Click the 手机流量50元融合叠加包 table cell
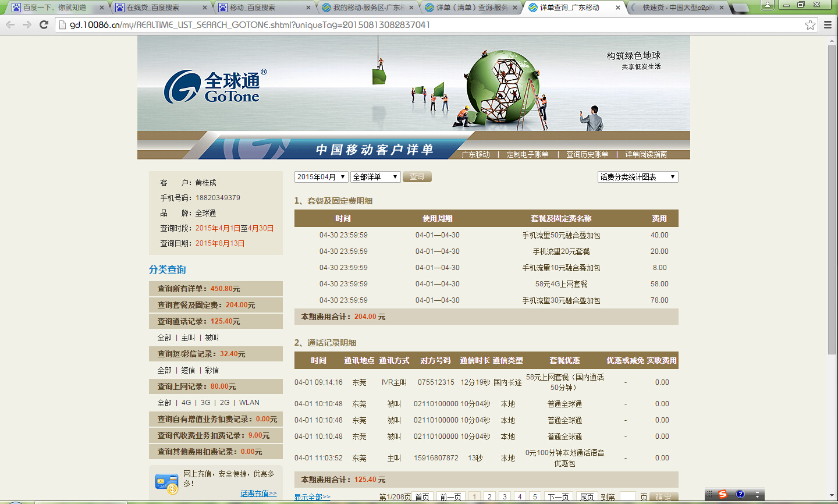Viewport: 838px width, 504px height. [561, 235]
